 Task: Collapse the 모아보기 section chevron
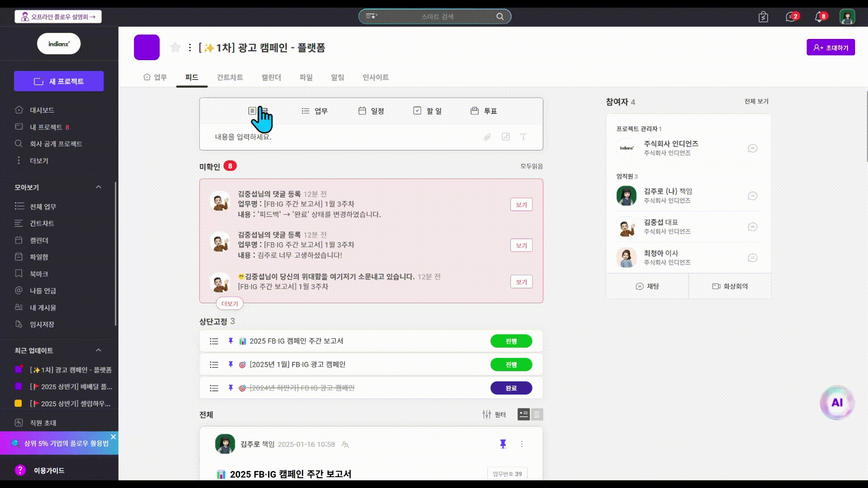pos(99,187)
